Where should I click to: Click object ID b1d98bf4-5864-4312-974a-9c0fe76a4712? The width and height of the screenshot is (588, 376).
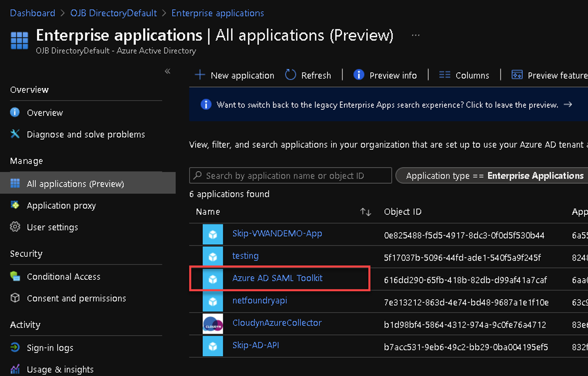465,325
